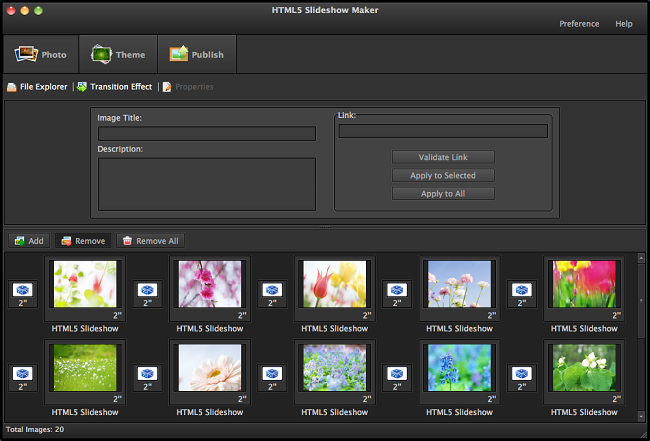Screen dimensions: 650x441
Task: Click the Total Images: 20 status text
Action: [x=35, y=429]
